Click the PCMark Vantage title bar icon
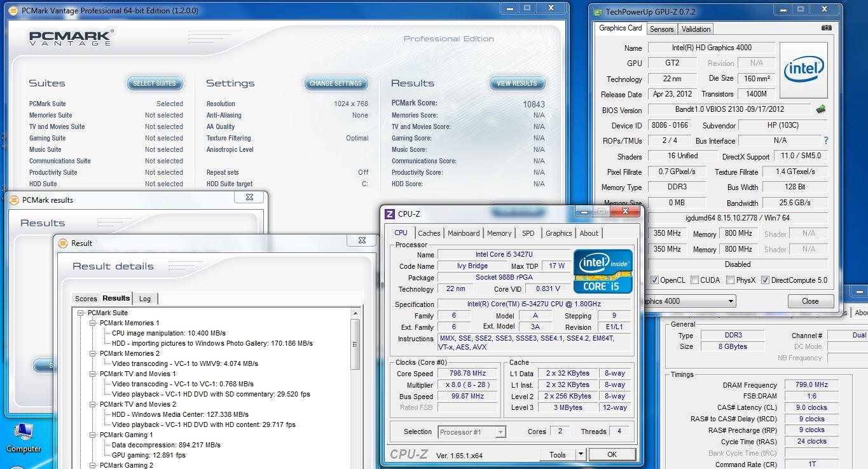The width and height of the screenshot is (868, 469). tap(14, 10)
